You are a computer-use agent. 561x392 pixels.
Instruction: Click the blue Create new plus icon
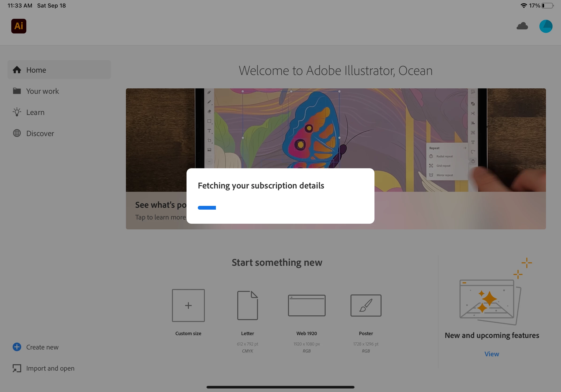[17, 347]
